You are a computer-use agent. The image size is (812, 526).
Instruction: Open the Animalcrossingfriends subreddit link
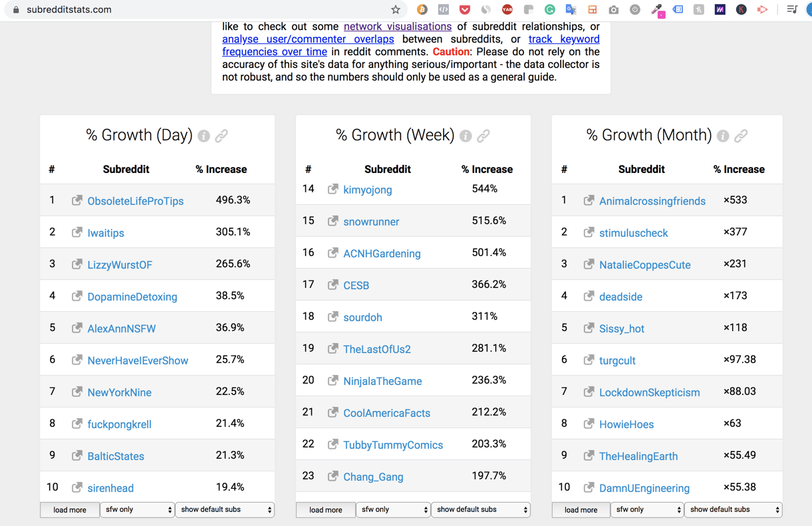[x=652, y=201]
